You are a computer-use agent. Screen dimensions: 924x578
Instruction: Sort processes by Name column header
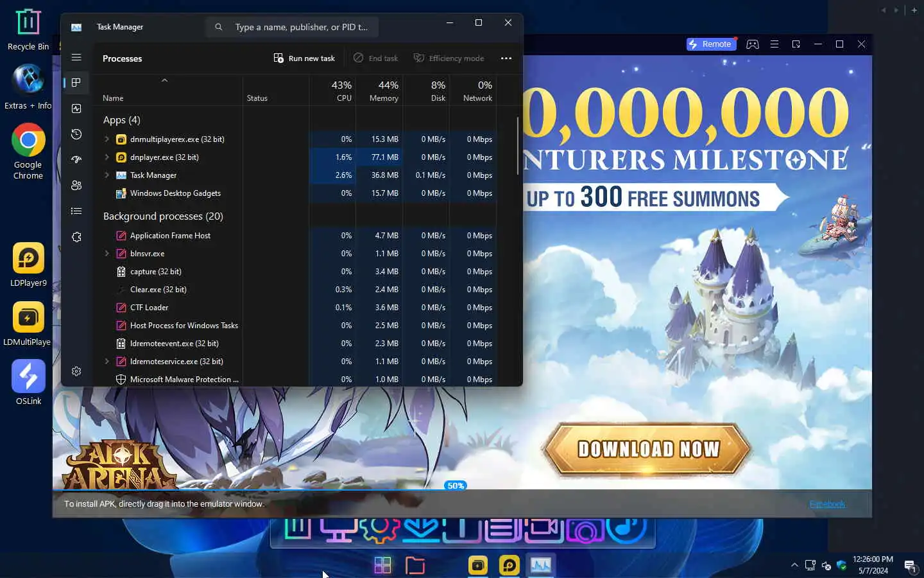tap(114, 98)
